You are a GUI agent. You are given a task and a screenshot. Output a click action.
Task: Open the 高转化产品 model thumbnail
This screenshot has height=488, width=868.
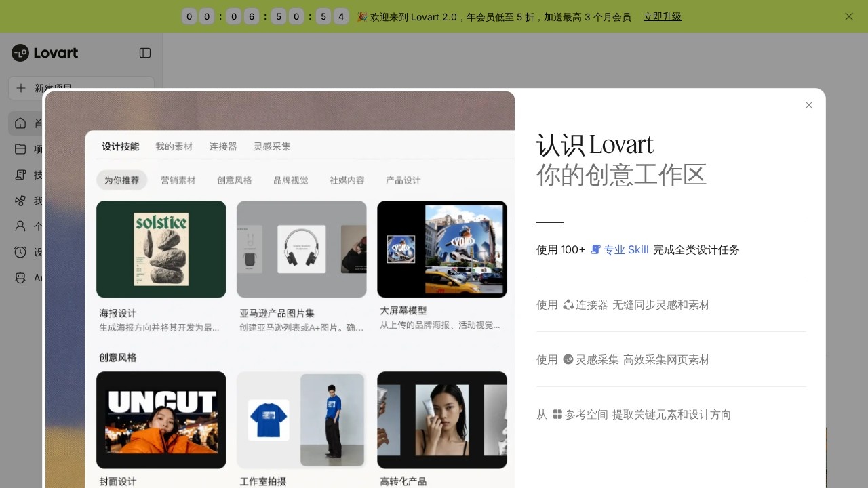[x=442, y=420]
